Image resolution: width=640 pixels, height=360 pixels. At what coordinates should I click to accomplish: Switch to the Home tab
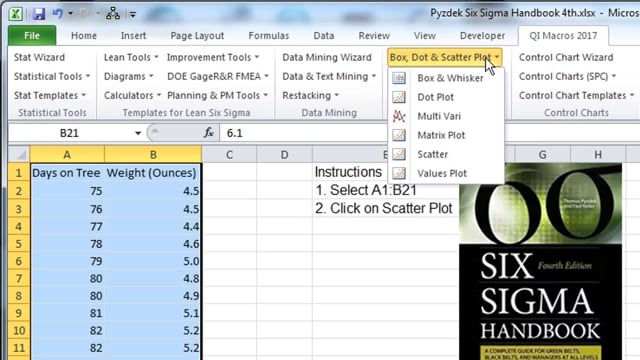[x=84, y=36]
